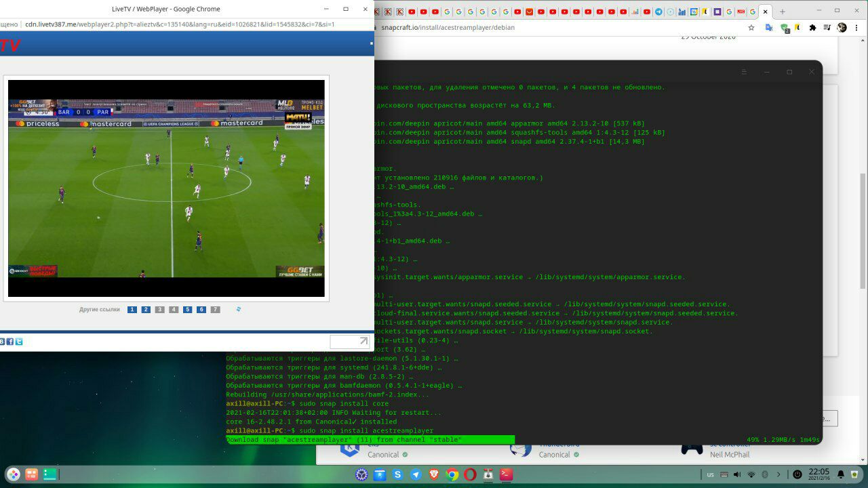Open a new Chrome tab with the plus button
This screenshot has width=868, height=488.
782,12
